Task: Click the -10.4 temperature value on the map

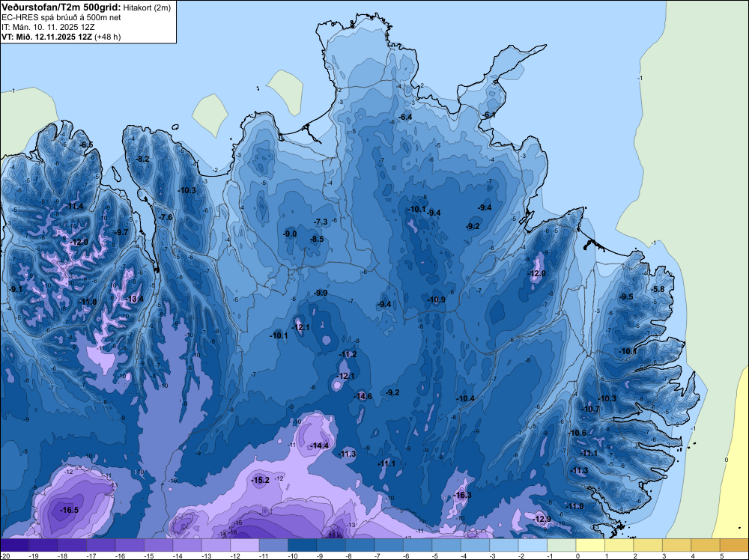Action: point(465,398)
